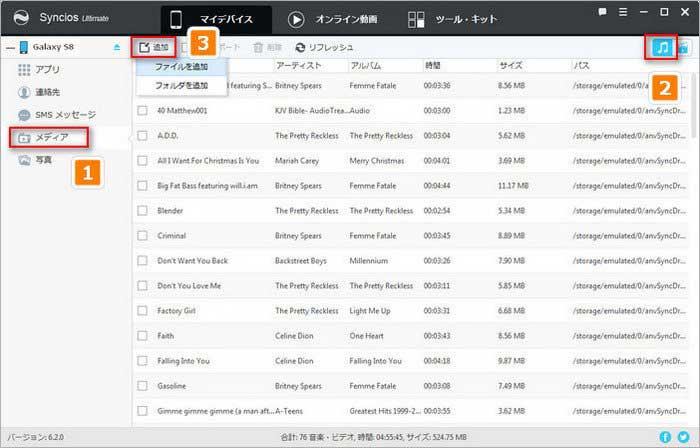
Task: Click the バージョン: 6.2.0 status text
Action: pos(35,437)
